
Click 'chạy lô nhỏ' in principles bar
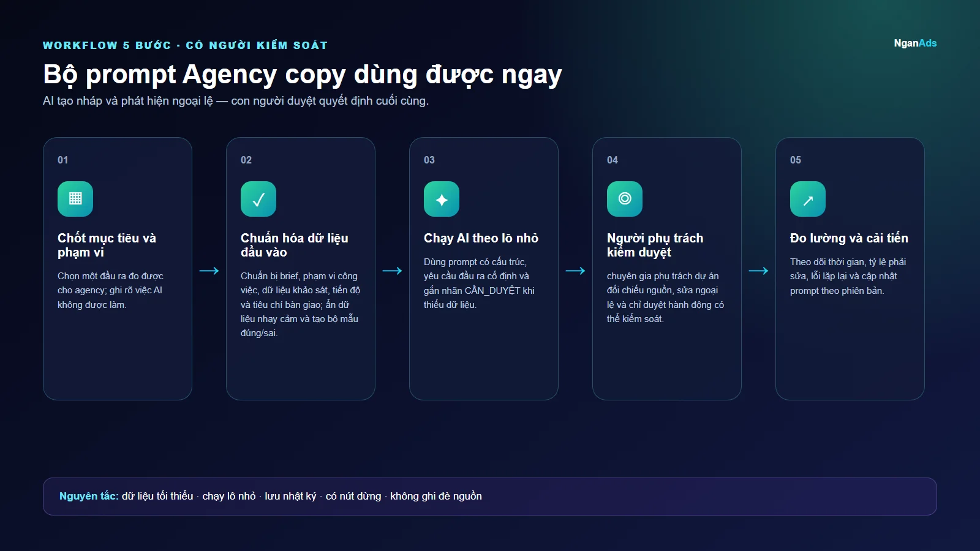229,496
